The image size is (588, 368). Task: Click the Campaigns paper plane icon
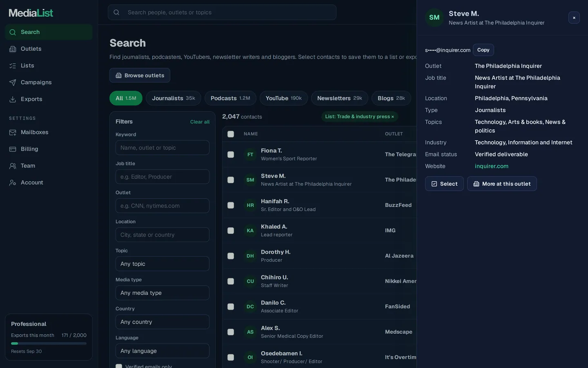tap(13, 83)
